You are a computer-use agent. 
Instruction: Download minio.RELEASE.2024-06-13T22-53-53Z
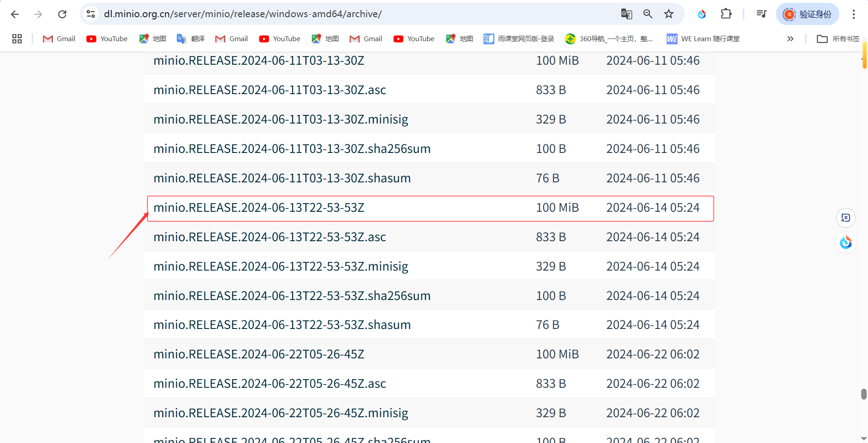tap(259, 208)
